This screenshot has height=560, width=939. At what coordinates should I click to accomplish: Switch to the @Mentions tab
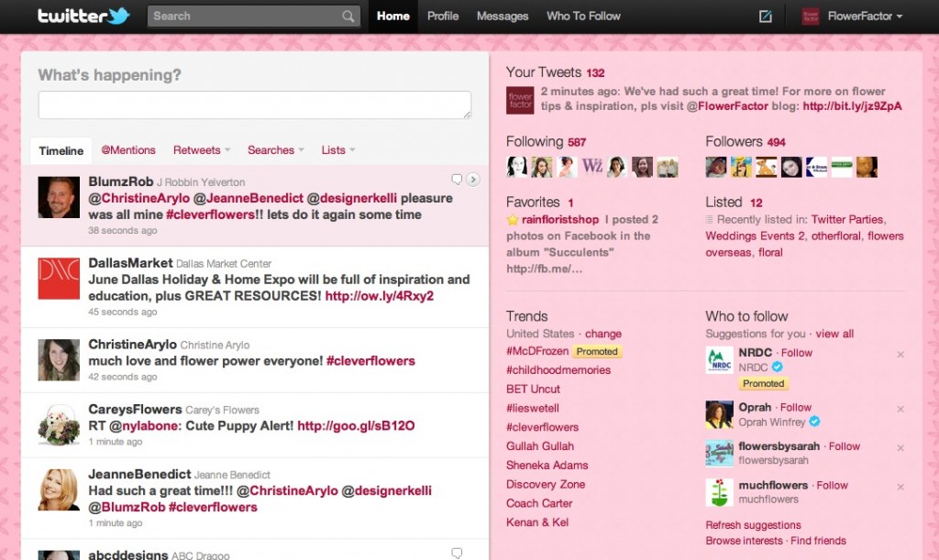coord(128,150)
